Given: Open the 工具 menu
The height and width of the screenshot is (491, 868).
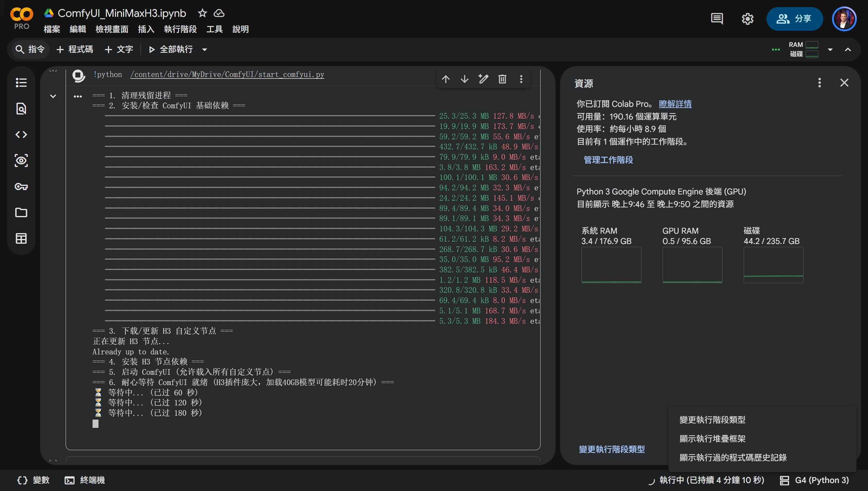Looking at the screenshot, I should [215, 29].
